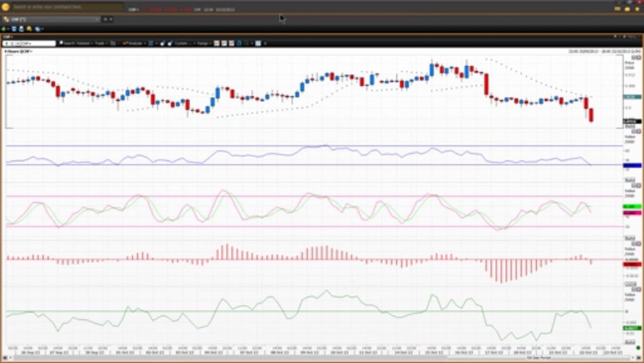Click the Search button in chart toolbar
This screenshot has height=363, width=644.
(67, 43)
